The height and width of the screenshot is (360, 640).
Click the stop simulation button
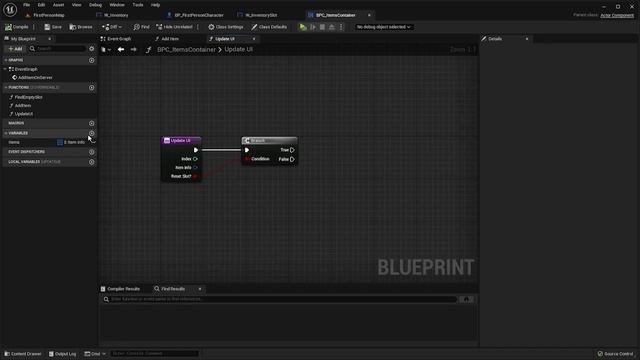click(322, 27)
